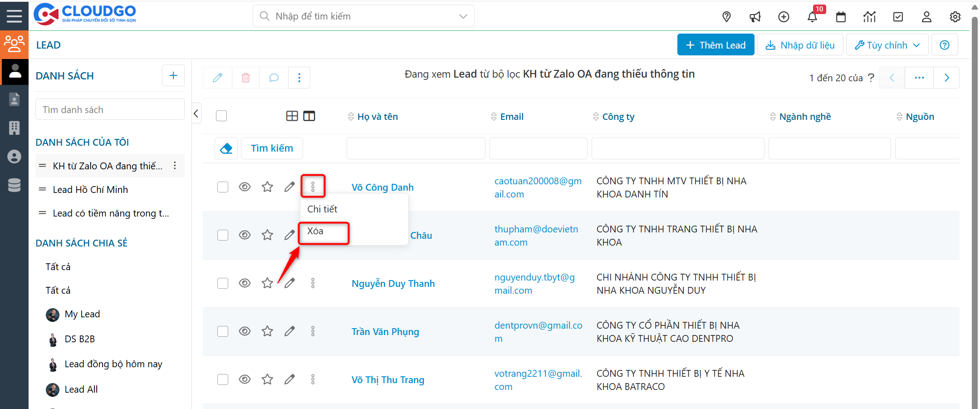Open the Võ Thị Thu Trang lead link
The height and width of the screenshot is (409, 980).
pyautogui.click(x=388, y=380)
